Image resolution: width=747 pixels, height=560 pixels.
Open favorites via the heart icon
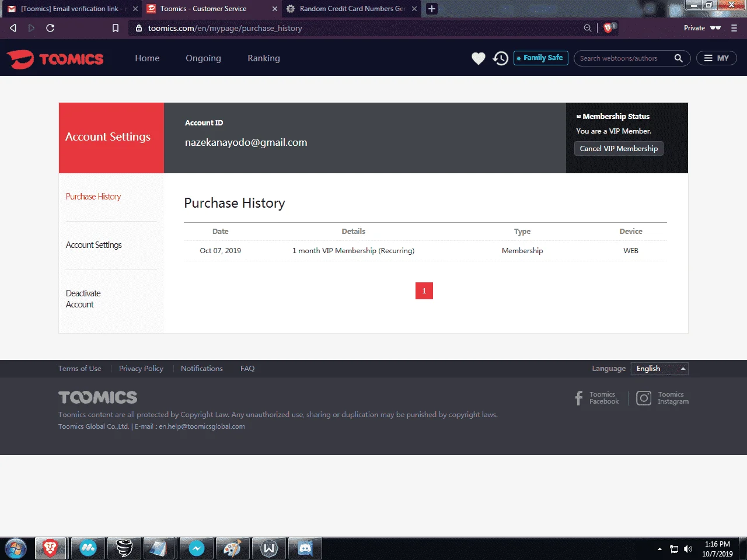479,58
